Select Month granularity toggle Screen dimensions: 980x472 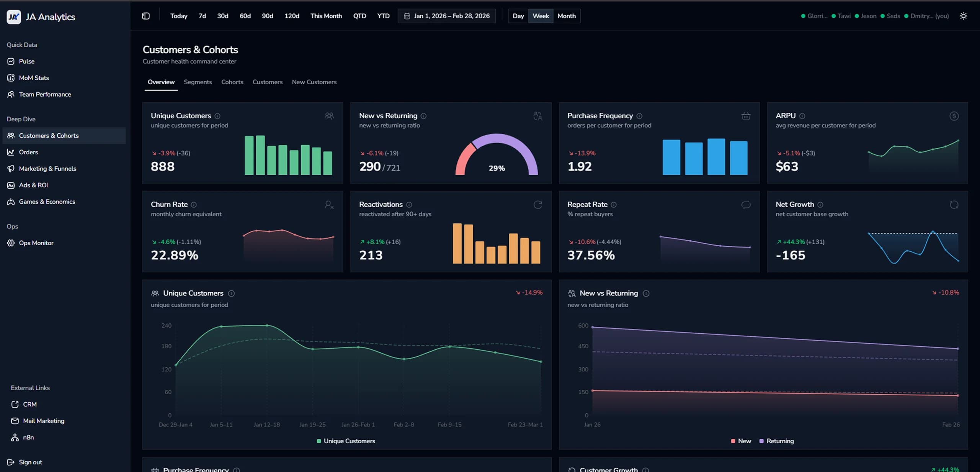coord(566,16)
